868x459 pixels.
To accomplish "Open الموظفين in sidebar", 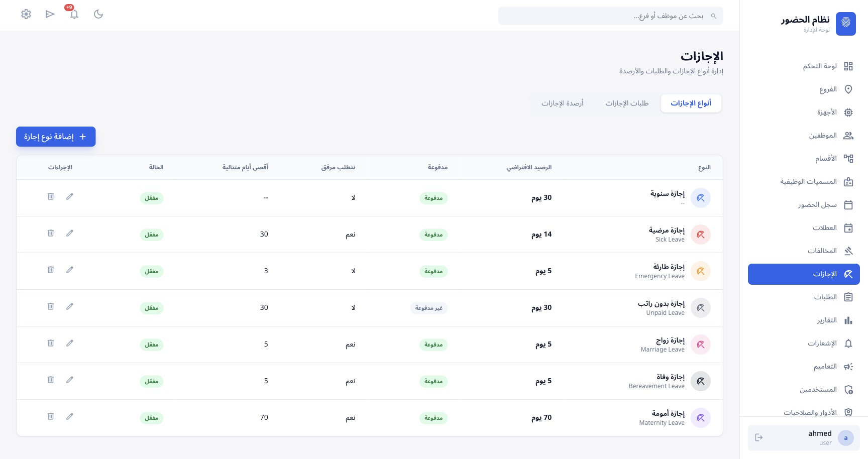I will tap(804, 136).
